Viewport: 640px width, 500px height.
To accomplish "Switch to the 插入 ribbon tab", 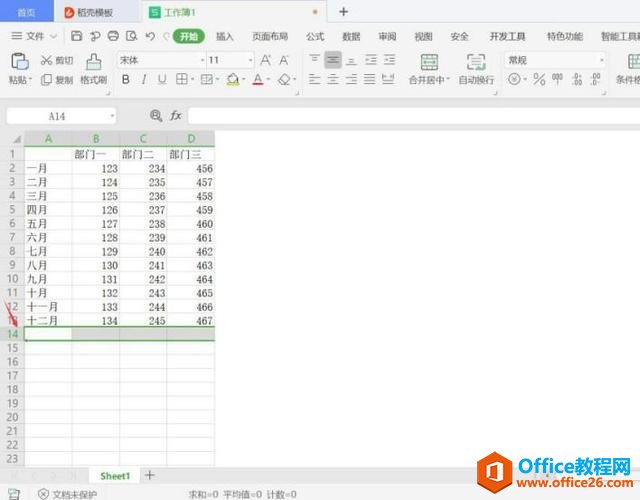I will (x=224, y=37).
